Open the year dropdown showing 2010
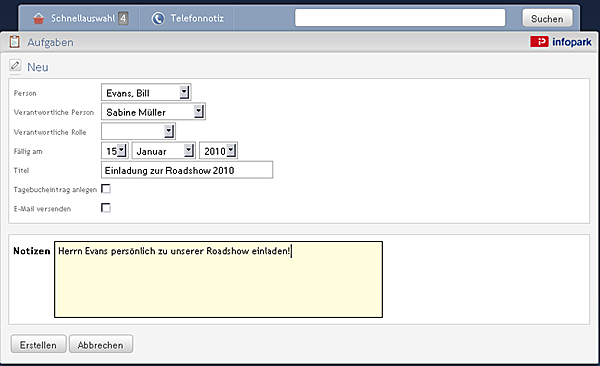The width and height of the screenshot is (600, 366). click(218, 150)
